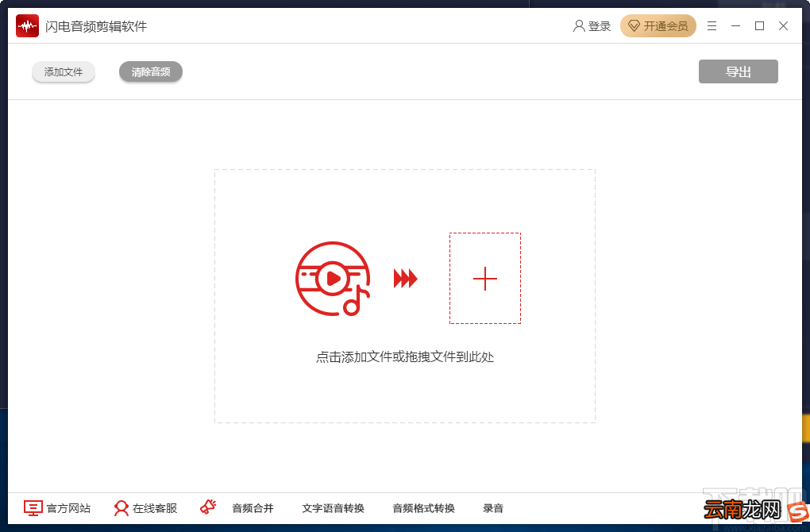Image resolution: width=810 pixels, height=532 pixels.
Task: Open the hamburger menu icon
Action: point(712,26)
